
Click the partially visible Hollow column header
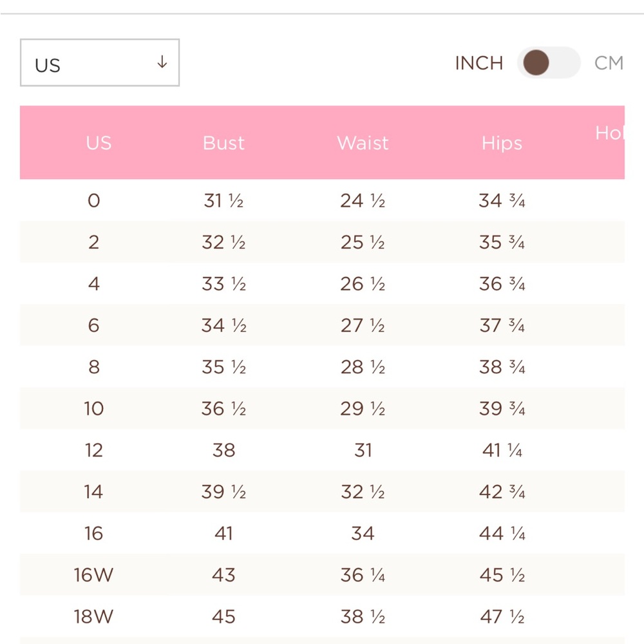(x=610, y=133)
